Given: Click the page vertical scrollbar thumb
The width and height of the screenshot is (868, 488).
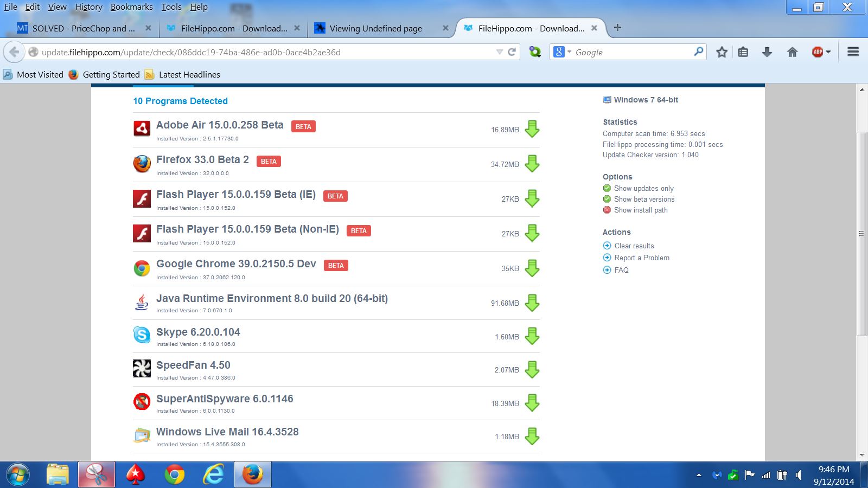Looking at the screenshot, I should point(861,234).
